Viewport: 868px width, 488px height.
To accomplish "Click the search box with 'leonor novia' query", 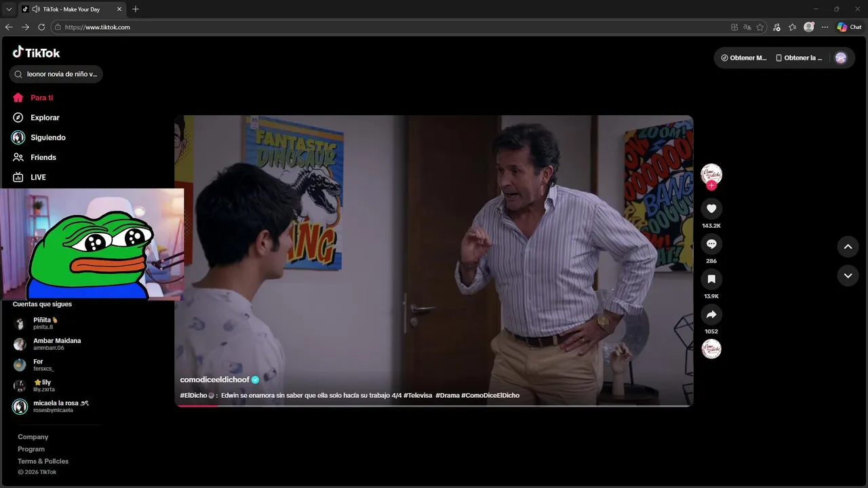I will [56, 74].
